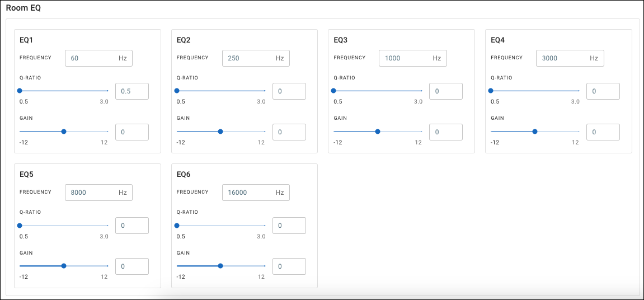Click the EQ6 gain value box

[289, 266]
